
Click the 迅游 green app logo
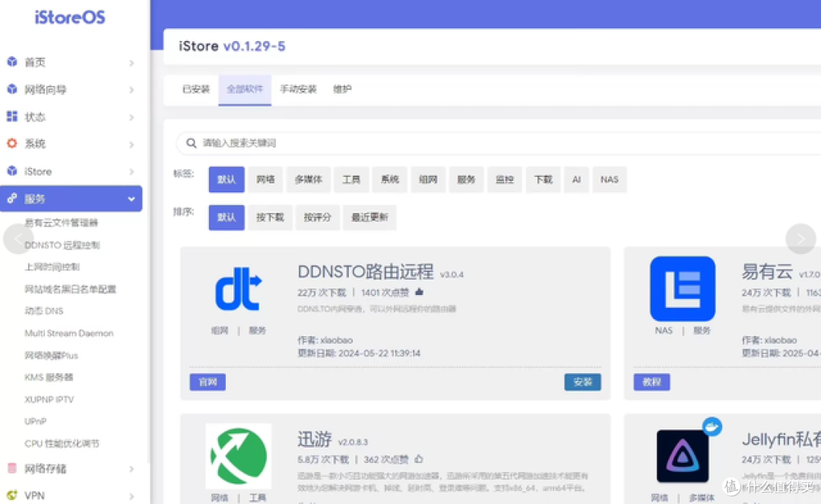(238, 456)
